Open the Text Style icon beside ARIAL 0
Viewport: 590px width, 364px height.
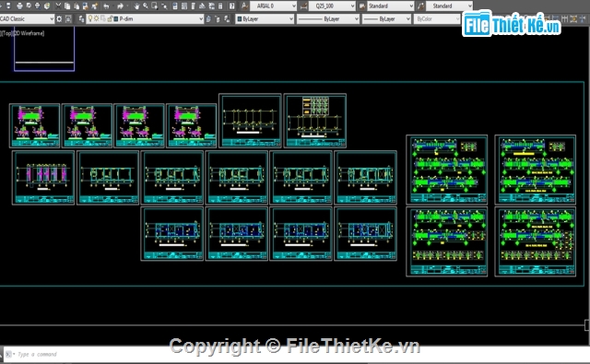244,6
